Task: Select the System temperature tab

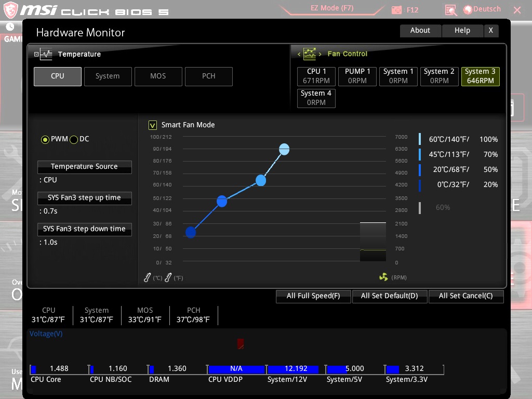Action: coord(108,76)
